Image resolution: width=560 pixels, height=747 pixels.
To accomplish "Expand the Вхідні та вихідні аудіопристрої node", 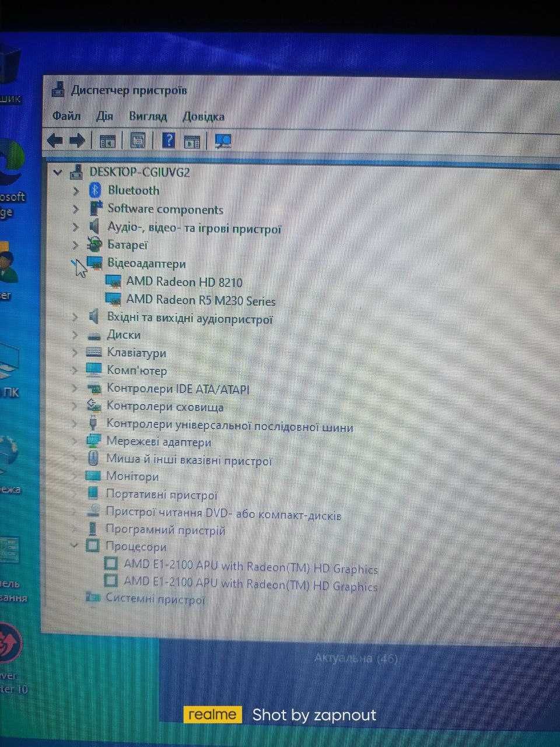I will coord(75,317).
